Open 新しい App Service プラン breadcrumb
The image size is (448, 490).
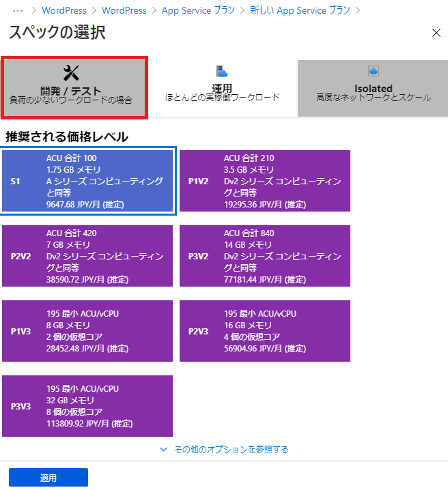pyautogui.click(x=300, y=10)
